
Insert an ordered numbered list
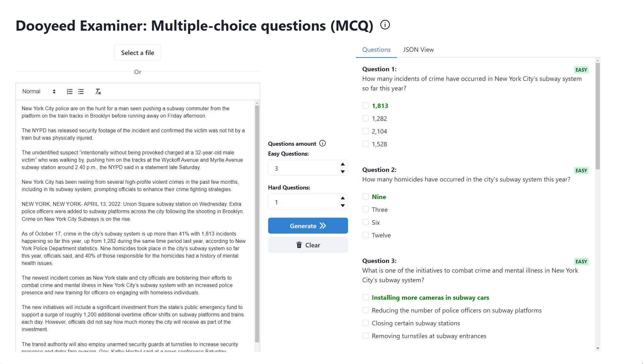(69, 92)
